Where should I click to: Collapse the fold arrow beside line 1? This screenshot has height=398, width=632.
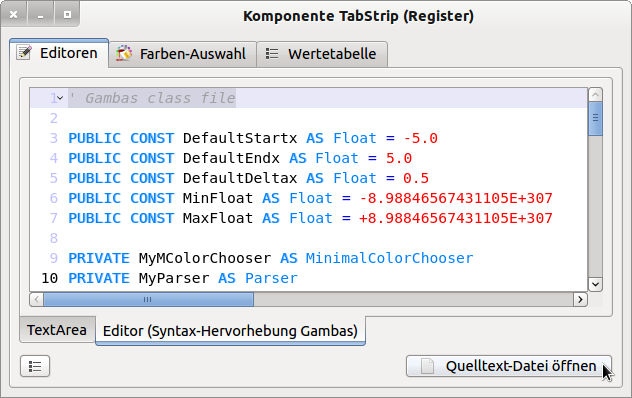point(60,98)
